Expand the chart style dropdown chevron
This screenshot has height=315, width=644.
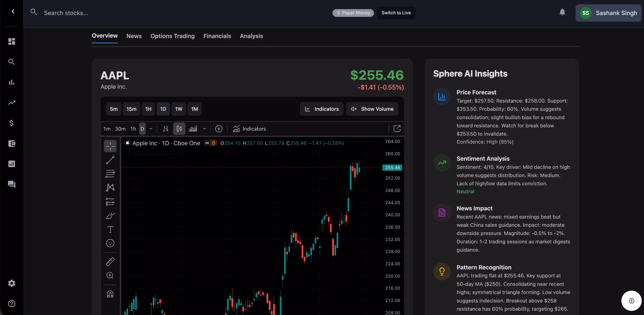tap(204, 129)
